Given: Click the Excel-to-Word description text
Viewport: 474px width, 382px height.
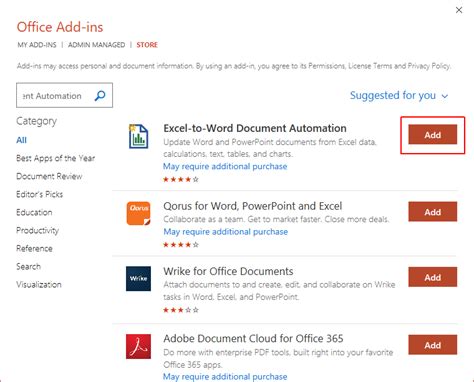Looking at the screenshot, I should [270, 148].
